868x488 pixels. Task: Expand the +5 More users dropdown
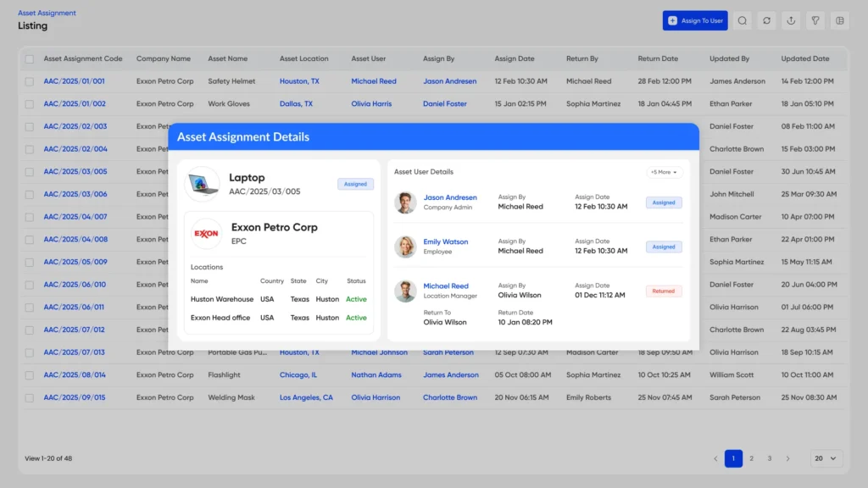[665, 172]
